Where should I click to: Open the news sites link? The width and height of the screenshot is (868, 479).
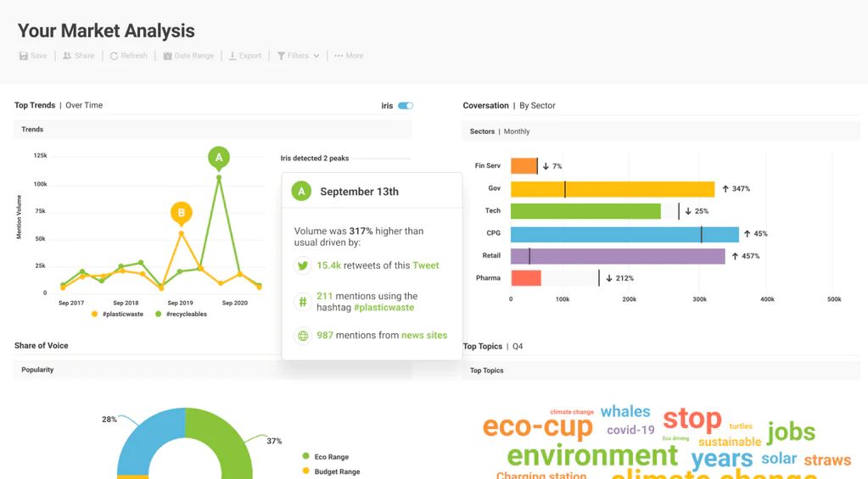(x=424, y=335)
